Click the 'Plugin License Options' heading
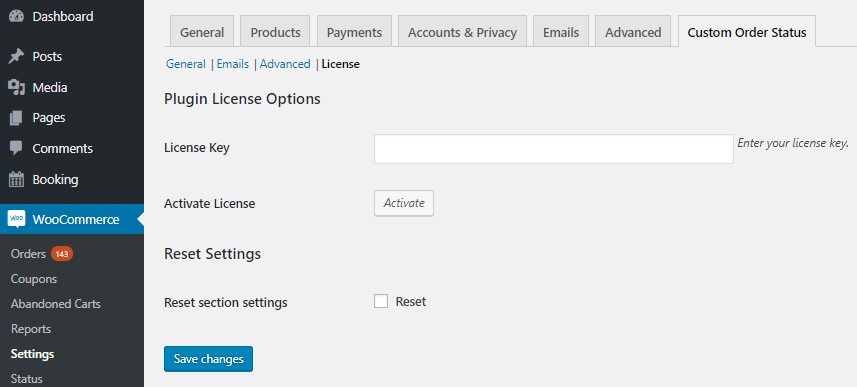The height and width of the screenshot is (387, 857). coord(242,99)
